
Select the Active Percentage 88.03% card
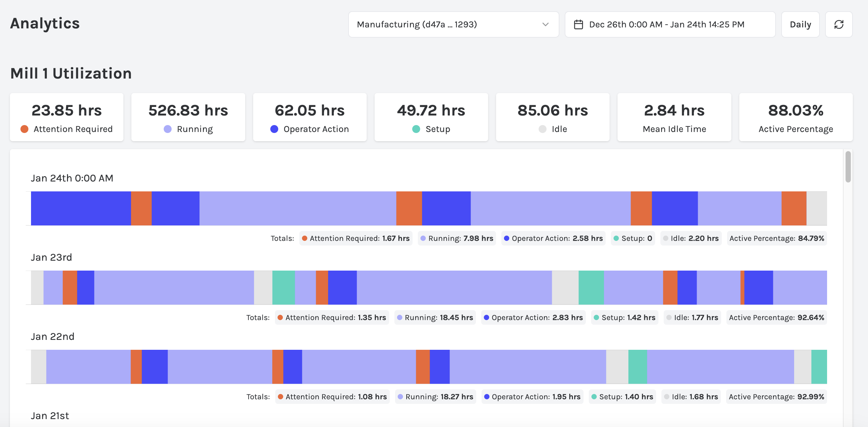coord(795,117)
